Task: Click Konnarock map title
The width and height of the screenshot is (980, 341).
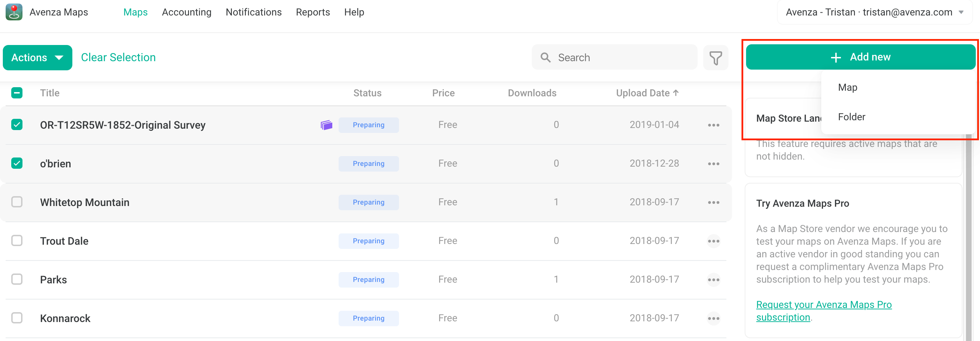Action: point(65,319)
